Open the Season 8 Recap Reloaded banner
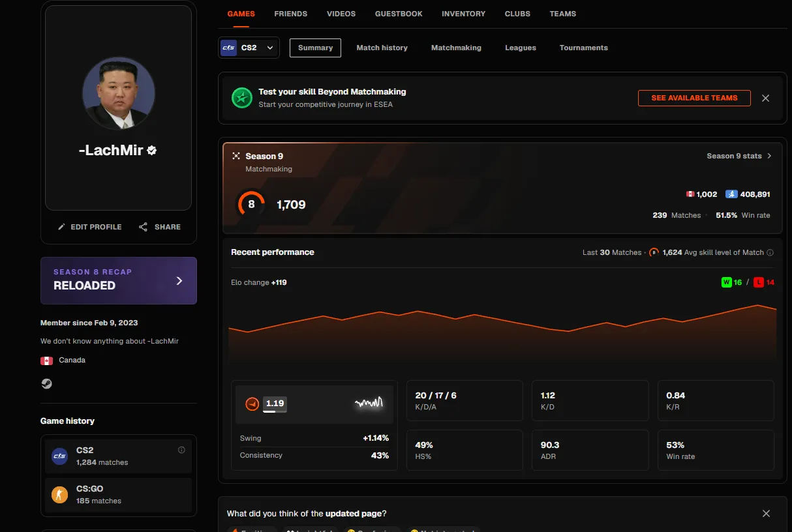Viewport: 792px width, 532px height. [x=119, y=280]
